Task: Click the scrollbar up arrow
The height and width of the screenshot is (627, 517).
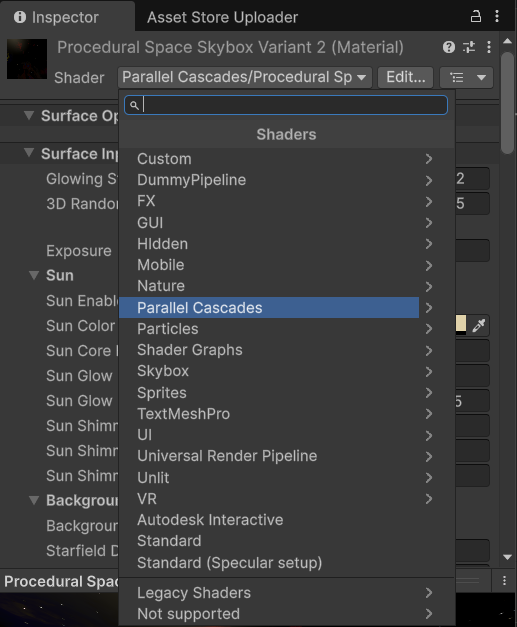Action: 507,41
